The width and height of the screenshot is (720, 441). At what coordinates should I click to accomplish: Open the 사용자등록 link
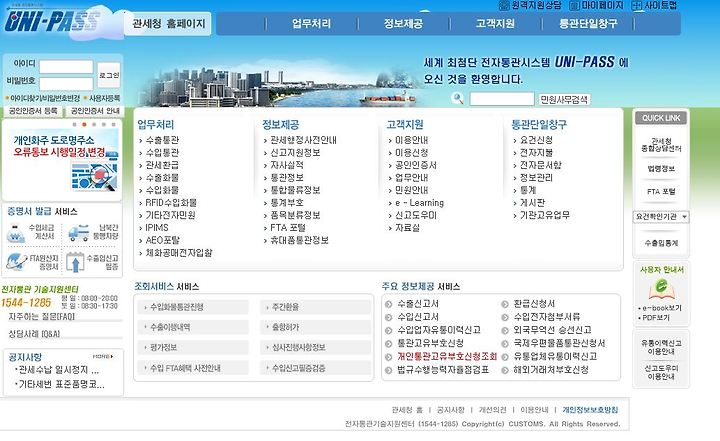click(104, 98)
